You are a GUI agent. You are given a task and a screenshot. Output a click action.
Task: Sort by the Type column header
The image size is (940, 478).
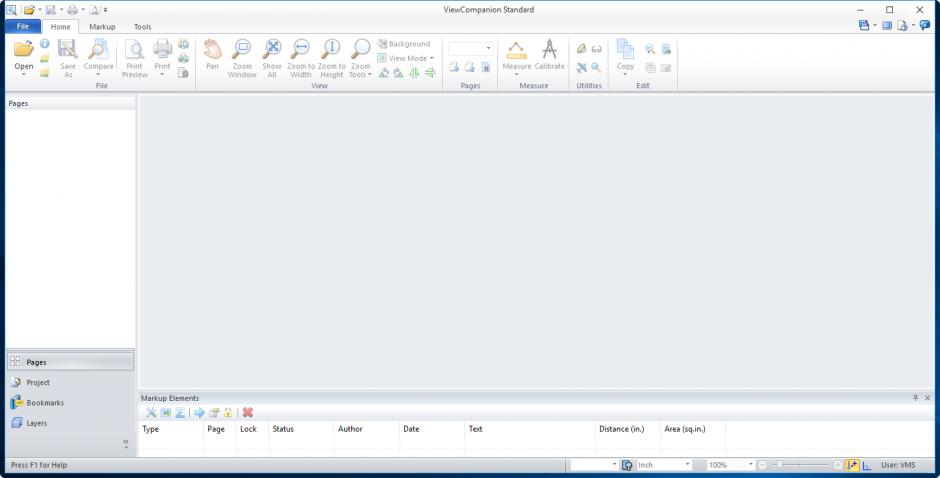[171, 429]
